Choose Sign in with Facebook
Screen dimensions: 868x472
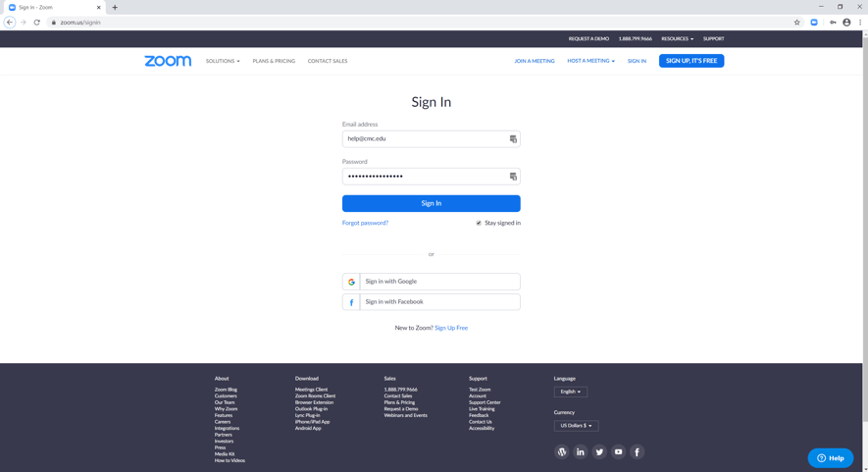(432, 302)
